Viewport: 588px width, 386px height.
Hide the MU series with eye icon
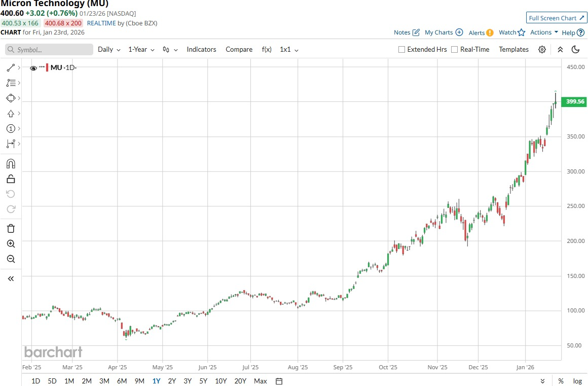click(33, 68)
